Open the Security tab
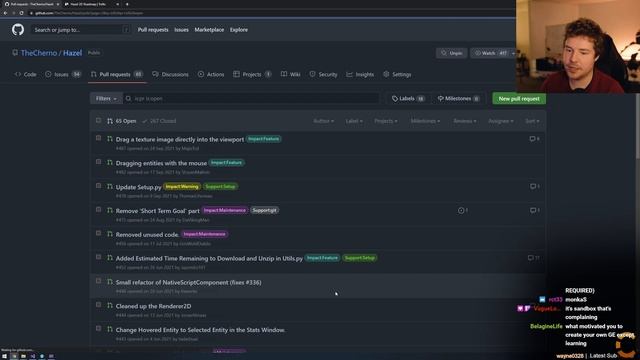This screenshot has height=360, width=640. tap(323, 74)
